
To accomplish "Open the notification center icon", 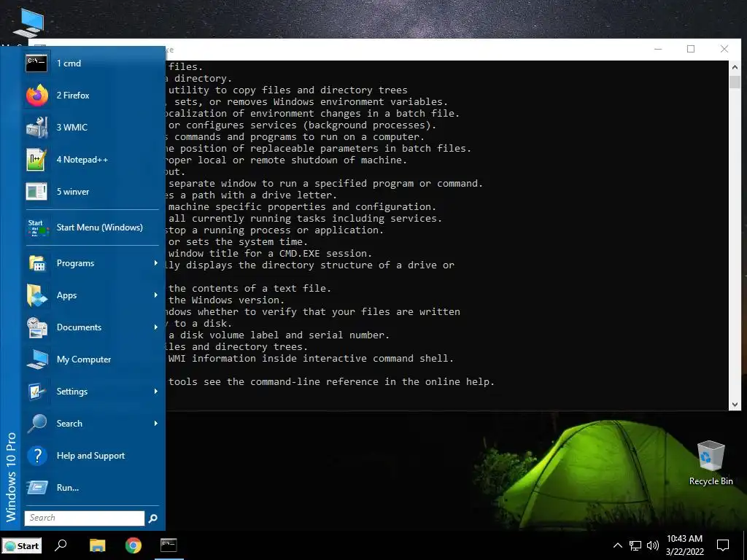I will (723, 545).
